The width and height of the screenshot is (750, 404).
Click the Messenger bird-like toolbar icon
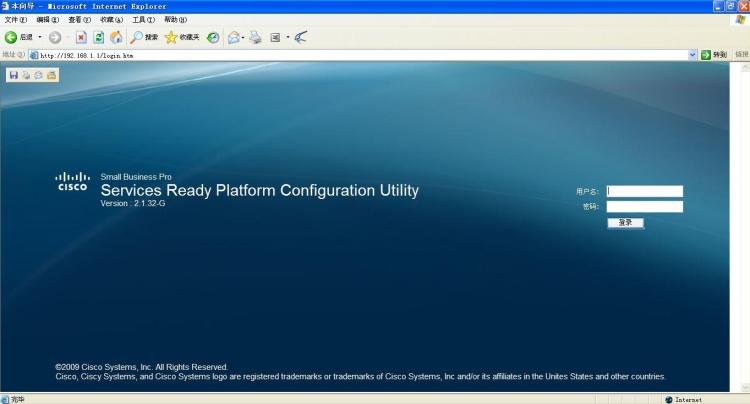(x=300, y=37)
